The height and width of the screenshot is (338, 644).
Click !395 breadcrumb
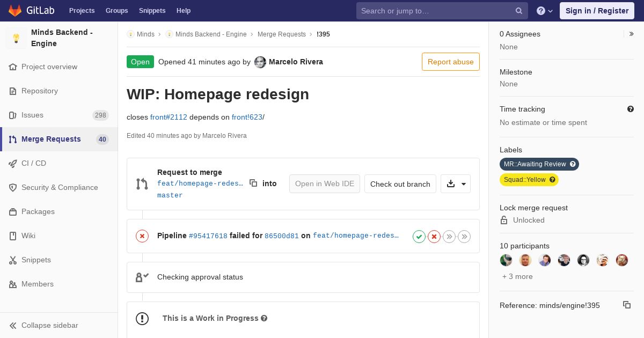tap(323, 34)
